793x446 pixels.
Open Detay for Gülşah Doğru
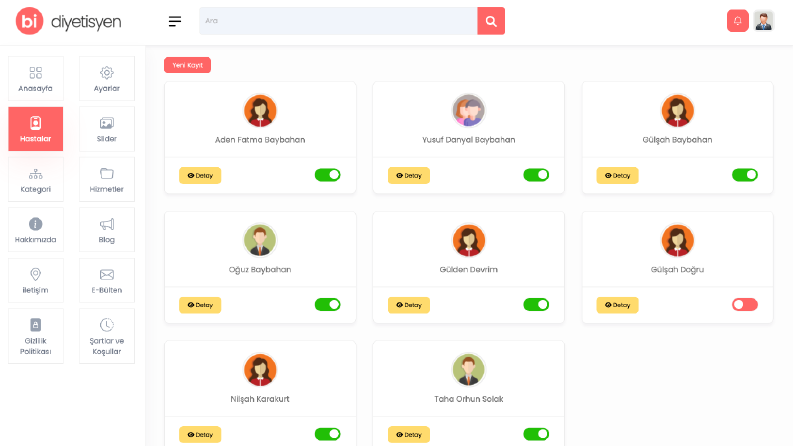pos(617,305)
